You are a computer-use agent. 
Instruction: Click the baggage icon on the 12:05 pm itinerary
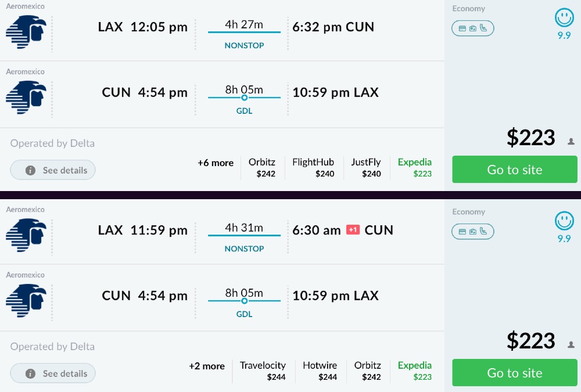point(473,28)
